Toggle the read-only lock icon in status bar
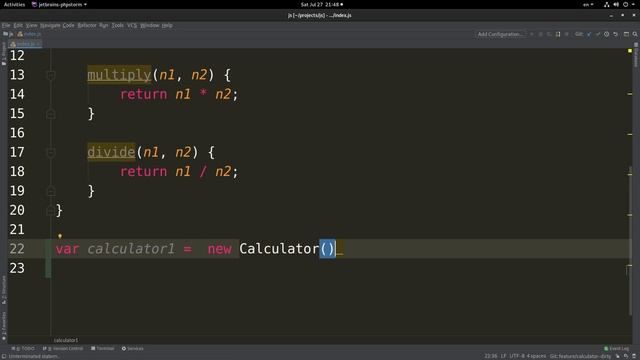This screenshot has width=640, height=360. coord(618,356)
